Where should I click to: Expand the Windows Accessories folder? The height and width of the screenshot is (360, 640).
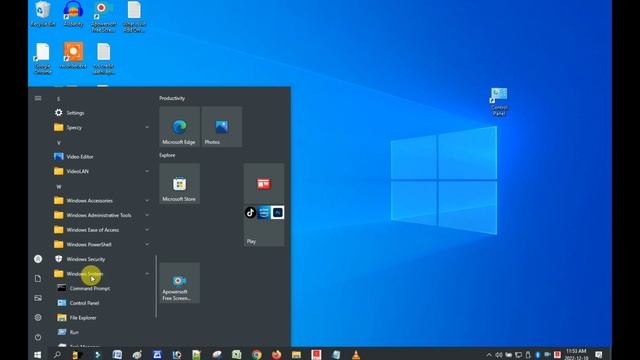click(101, 201)
